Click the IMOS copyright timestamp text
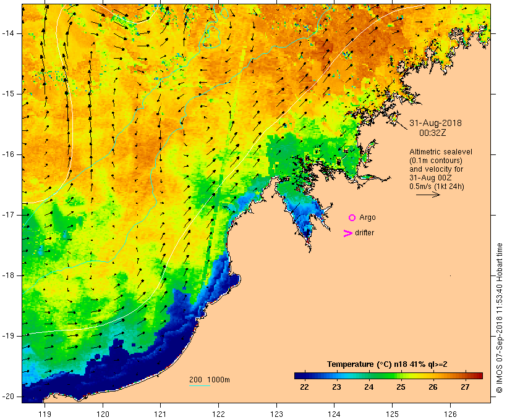This screenshot has height=420, width=507. tap(500, 318)
